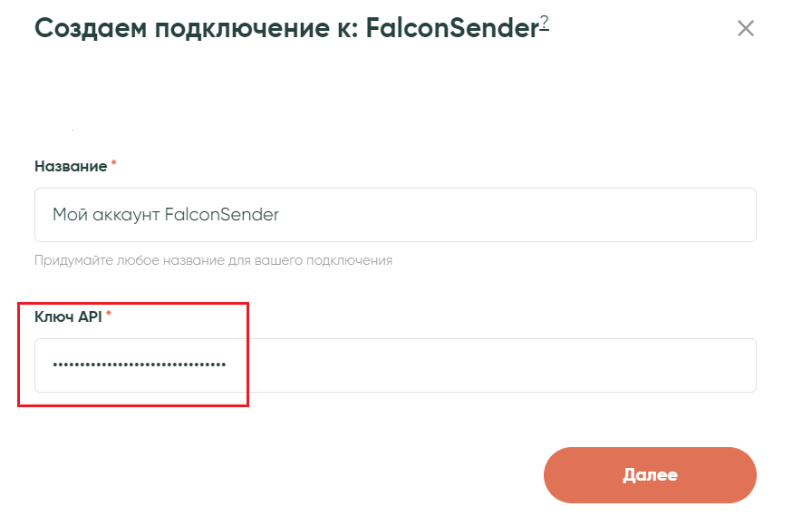The image size is (812, 526).
Task: Click the red asterisk next to Название
Action: tap(114, 165)
